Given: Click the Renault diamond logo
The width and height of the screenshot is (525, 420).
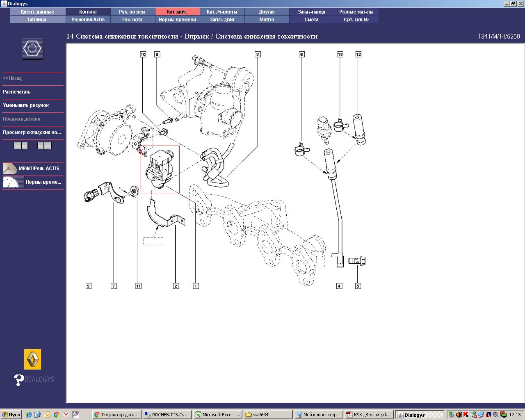Looking at the screenshot, I should 33,360.
